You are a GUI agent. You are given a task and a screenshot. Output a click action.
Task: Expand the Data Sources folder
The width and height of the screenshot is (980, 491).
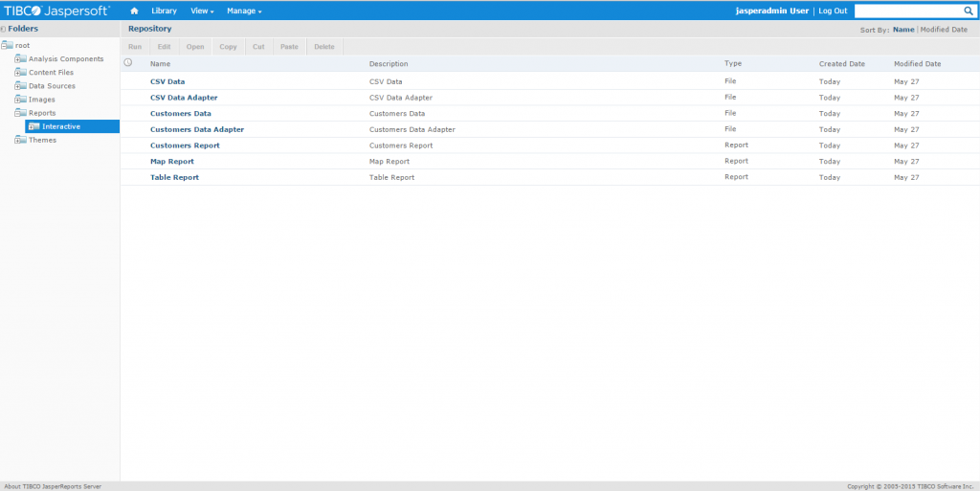[x=17, y=87]
